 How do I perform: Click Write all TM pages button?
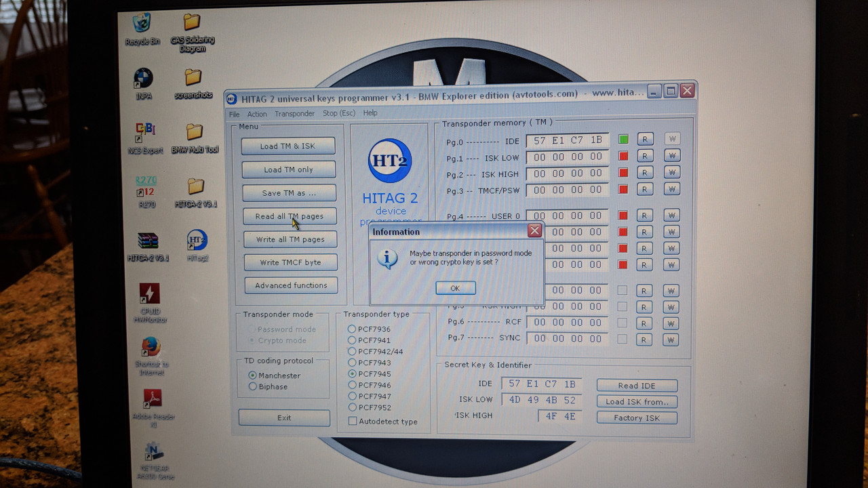click(x=290, y=239)
